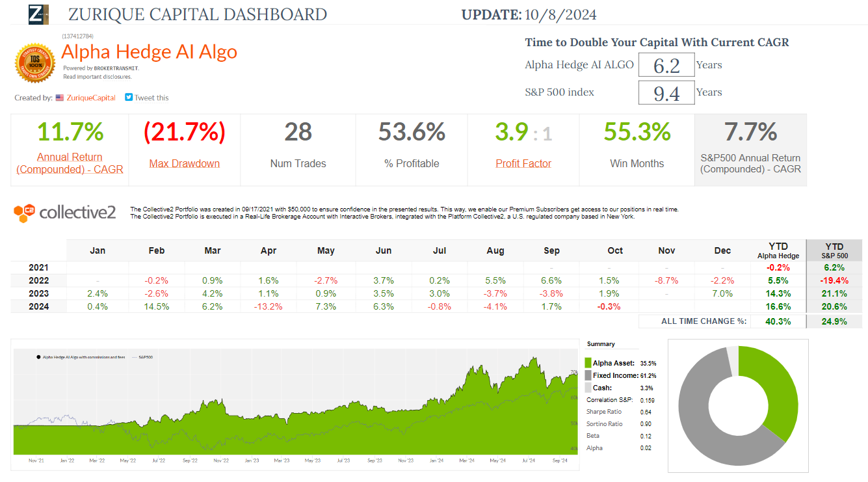The height and width of the screenshot is (482, 868).
Task: Click the Alpha 0.02 row label
Action: point(594,448)
